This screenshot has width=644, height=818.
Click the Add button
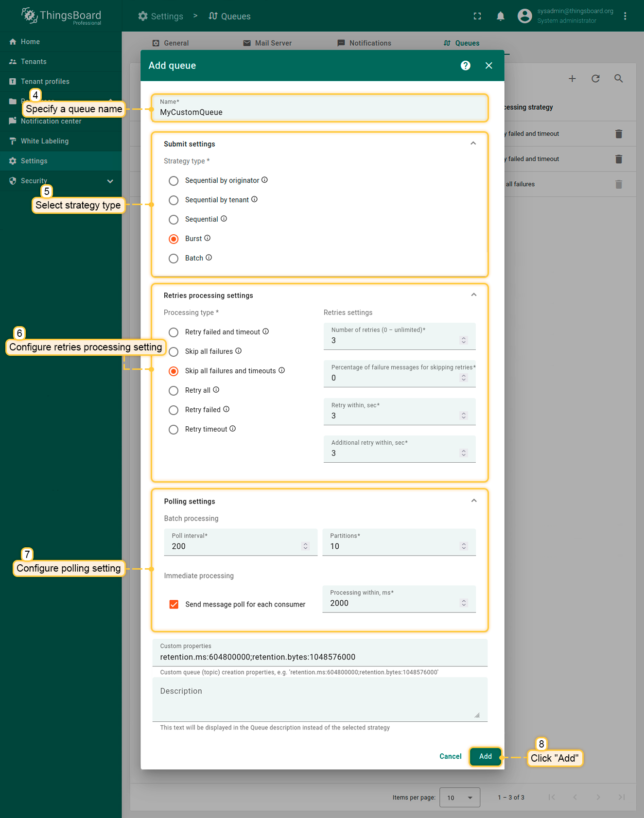(485, 756)
